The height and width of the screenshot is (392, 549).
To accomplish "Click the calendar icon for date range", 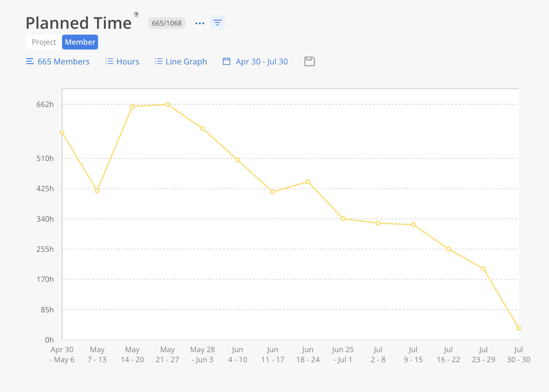I will [x=226, y=61].
